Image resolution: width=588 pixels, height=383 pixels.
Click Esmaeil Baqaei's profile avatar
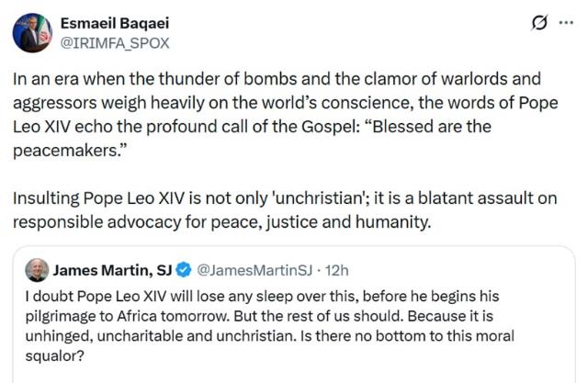pyautogui.click(x=30, y=30)
